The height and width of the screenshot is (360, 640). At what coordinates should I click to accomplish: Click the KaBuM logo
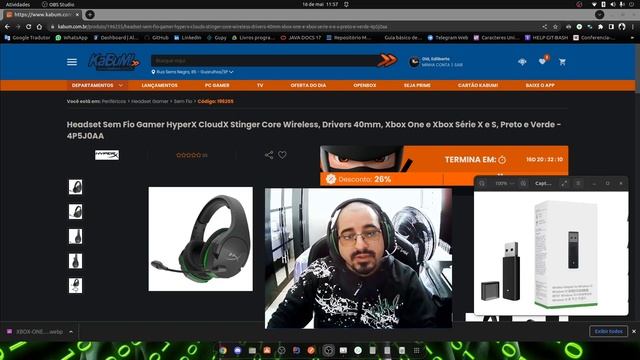coord(114,62)
